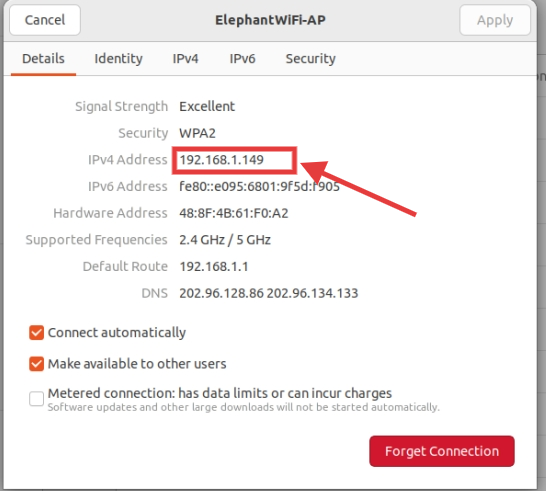
Task: Click the Apply button
Action: click(495, 20)
